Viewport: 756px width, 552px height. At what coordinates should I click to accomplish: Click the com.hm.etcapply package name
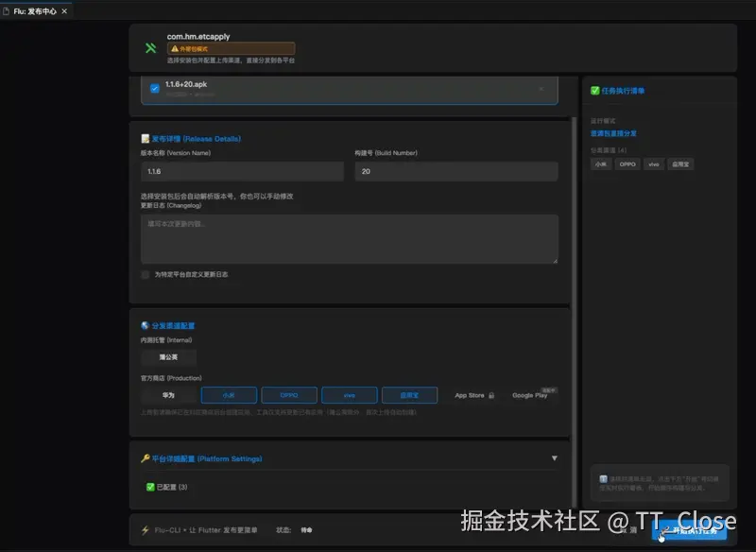pyautogui.click(x=198, y=37)
